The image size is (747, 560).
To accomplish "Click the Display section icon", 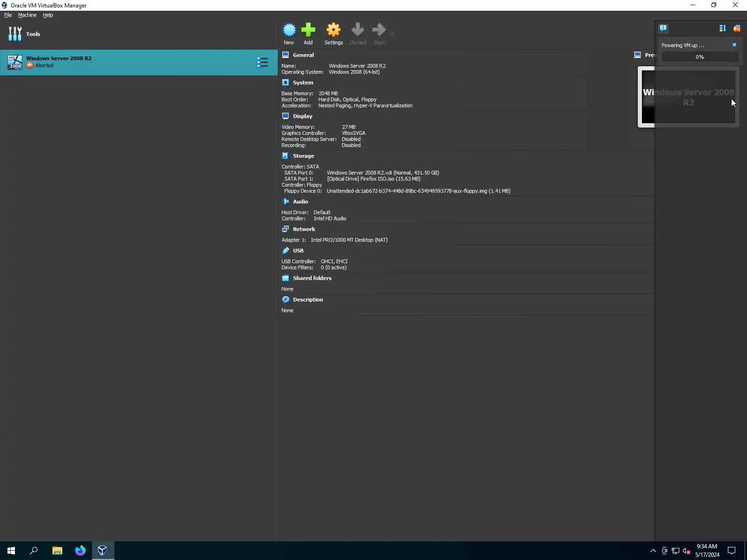I will pos(285,116).
